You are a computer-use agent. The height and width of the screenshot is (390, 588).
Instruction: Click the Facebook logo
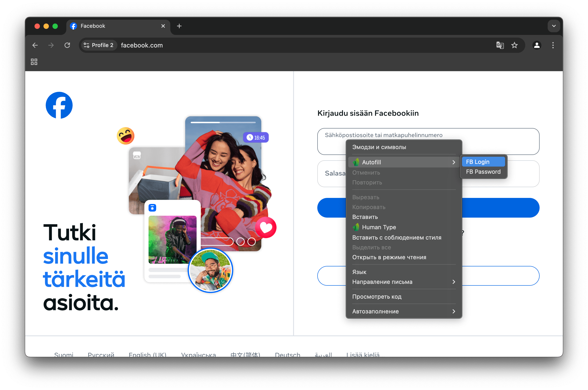(x=59, y=105)
